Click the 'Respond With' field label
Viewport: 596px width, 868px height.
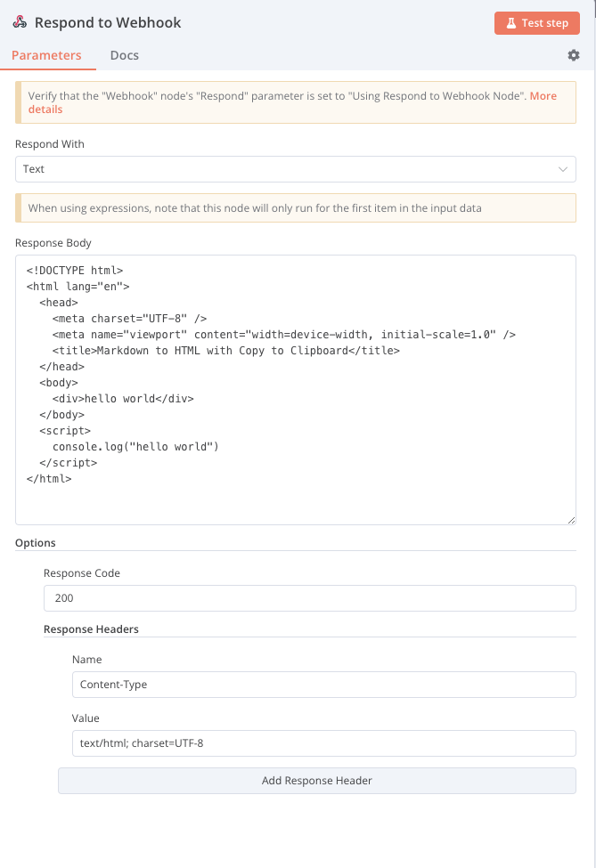click(50, 144)
